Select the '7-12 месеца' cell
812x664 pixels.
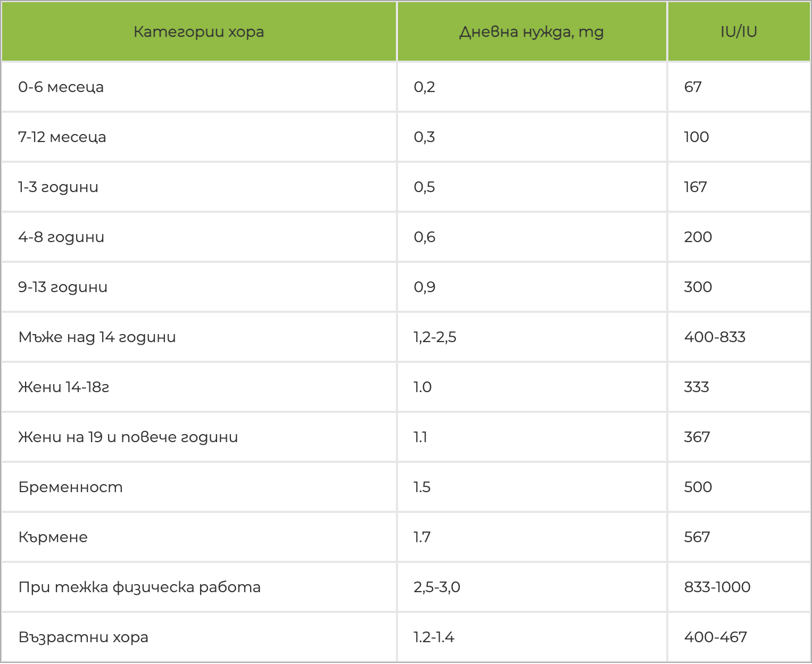click(x=62, y=137)
